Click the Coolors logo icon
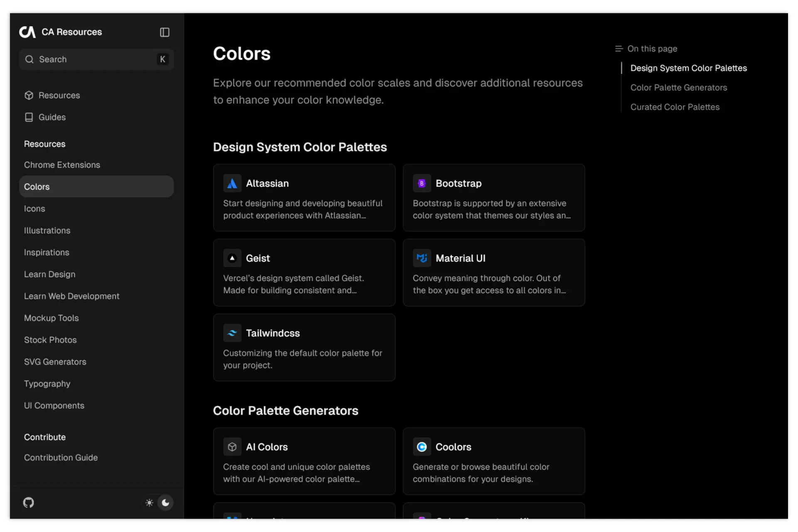The image size is (798, 532). click(x=421, y=447)
